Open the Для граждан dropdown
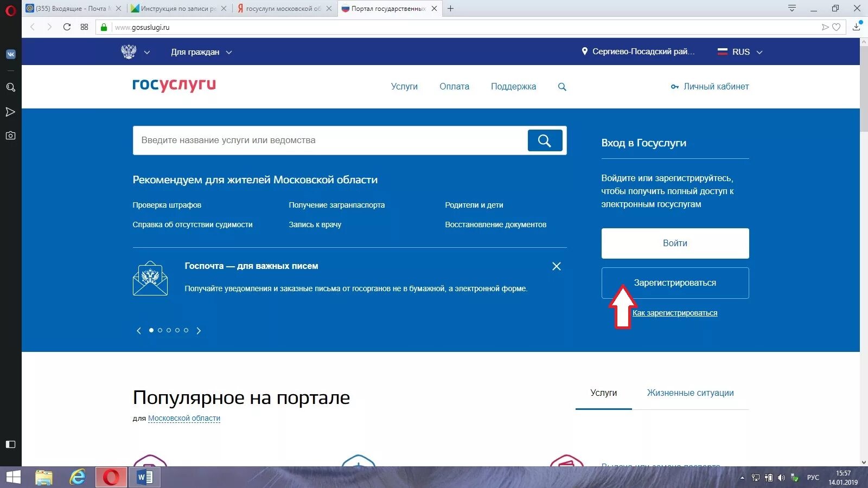 click(x=201, y=52)
